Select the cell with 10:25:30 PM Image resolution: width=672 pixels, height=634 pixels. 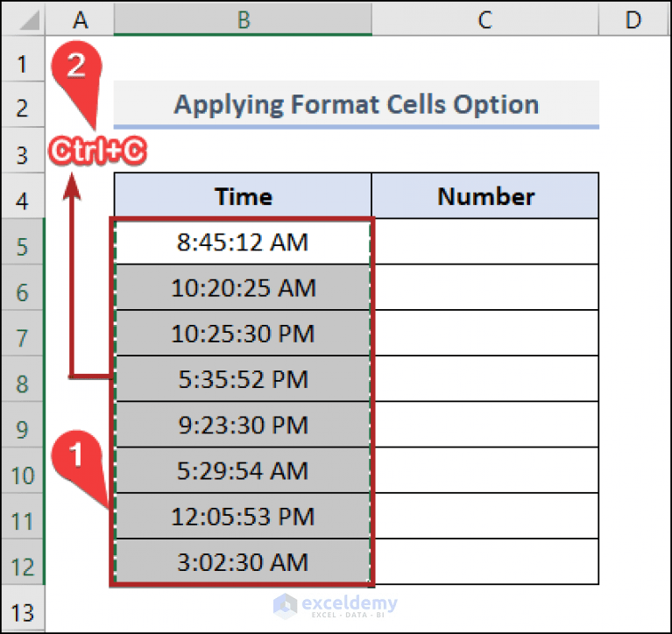pos(243,333)
